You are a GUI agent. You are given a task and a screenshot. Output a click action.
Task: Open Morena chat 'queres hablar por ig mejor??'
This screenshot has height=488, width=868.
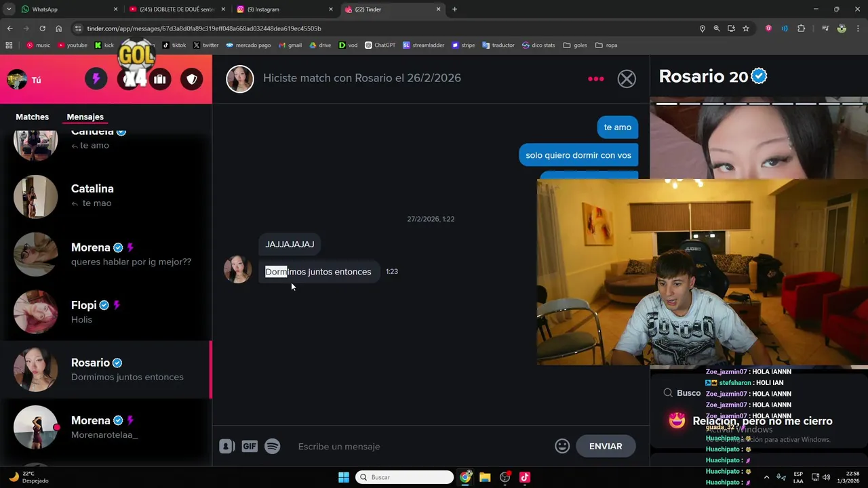[106, 254]
